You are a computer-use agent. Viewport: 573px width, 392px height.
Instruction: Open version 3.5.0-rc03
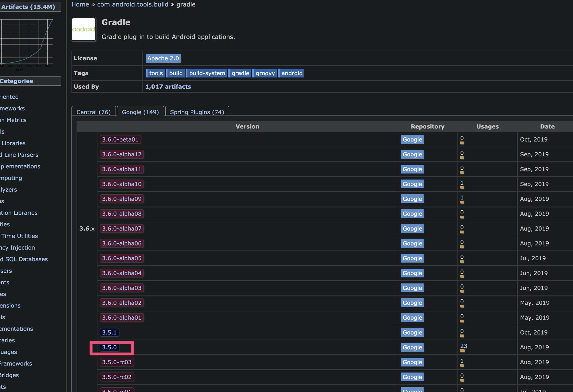(117, 362)
